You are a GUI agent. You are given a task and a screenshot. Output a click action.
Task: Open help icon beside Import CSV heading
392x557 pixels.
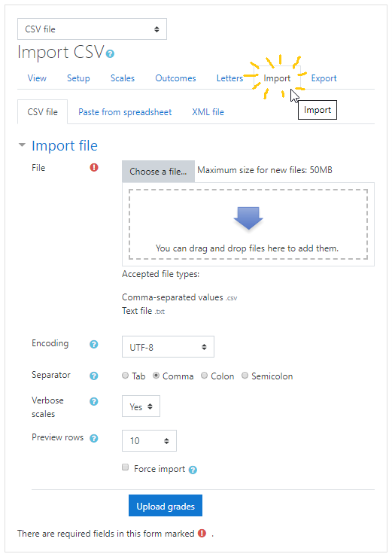coord(110,53)
